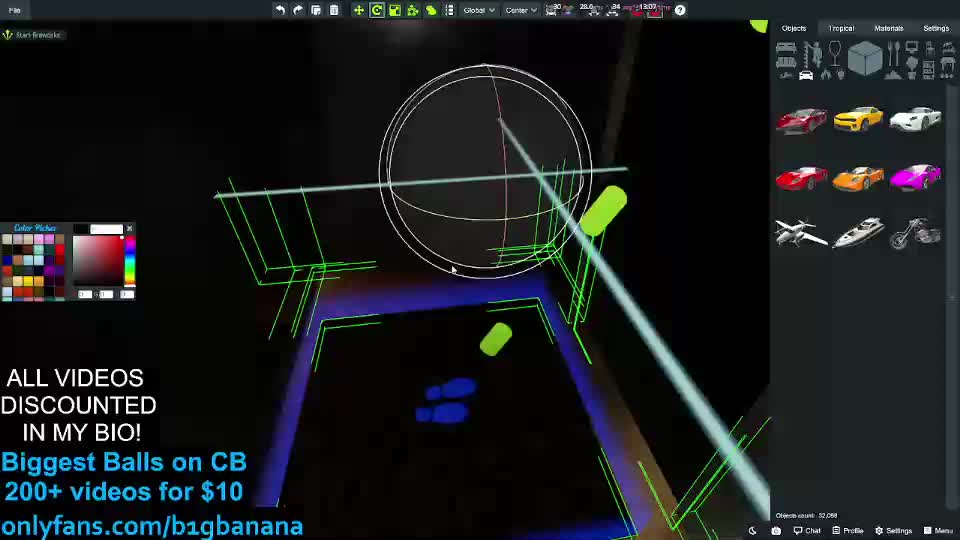Screen dimensions: 960x540
Task: Choose the white car category icon
Action: pyautogui.click(x=806, y=75)
